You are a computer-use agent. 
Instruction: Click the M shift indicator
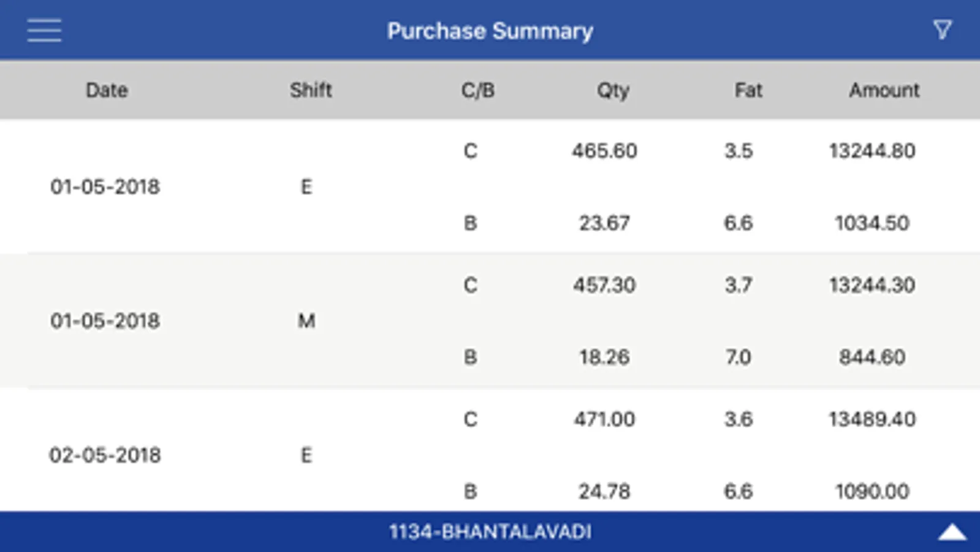pyautogui.click(x=306, y=321)
